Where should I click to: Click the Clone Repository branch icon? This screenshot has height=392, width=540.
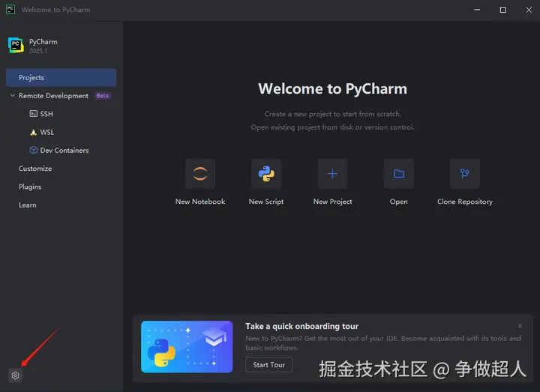pos(465,174)
